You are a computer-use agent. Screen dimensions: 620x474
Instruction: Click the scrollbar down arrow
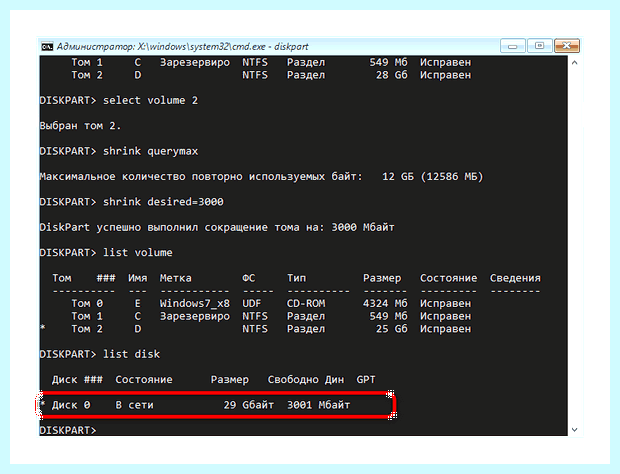pos(575,430)
